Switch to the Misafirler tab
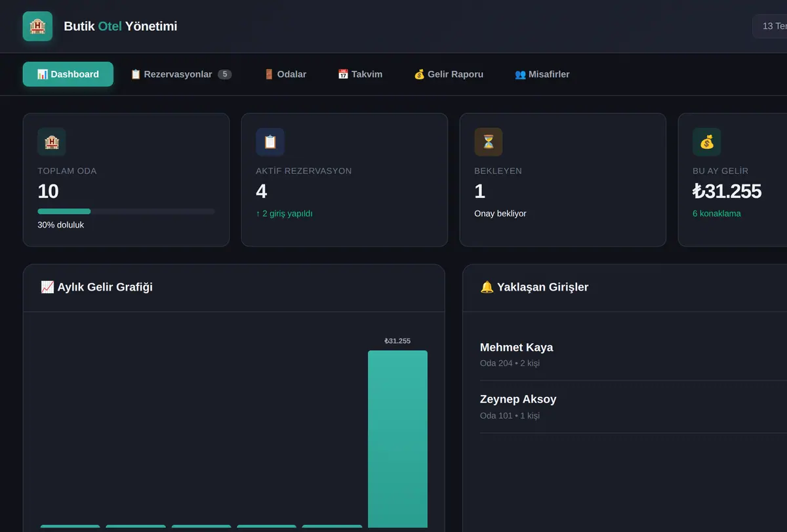 coord(542,74)
